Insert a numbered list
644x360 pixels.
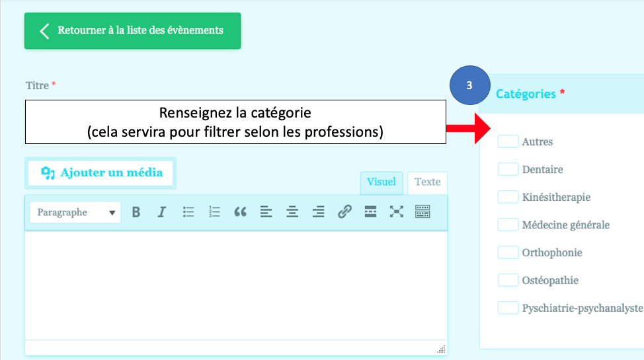point(214,212)
